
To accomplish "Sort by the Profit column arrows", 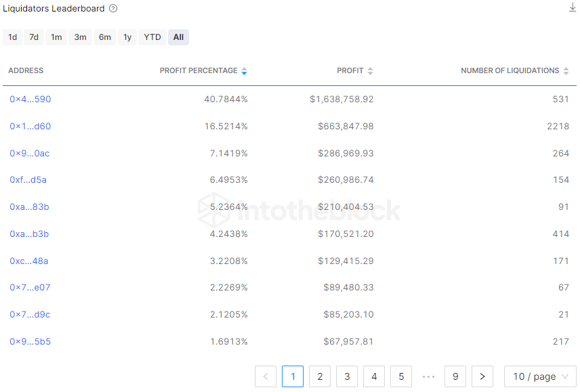I will [370, 71].
